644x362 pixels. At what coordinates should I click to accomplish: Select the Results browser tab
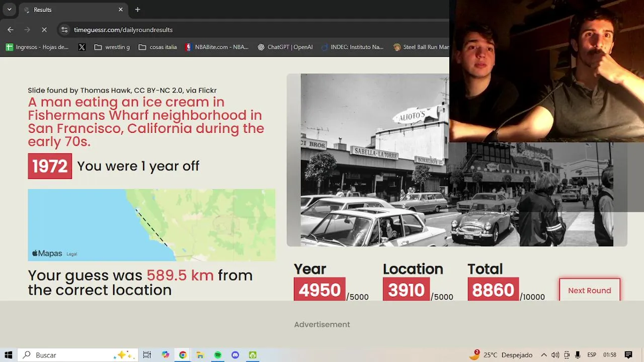[73, 10]
